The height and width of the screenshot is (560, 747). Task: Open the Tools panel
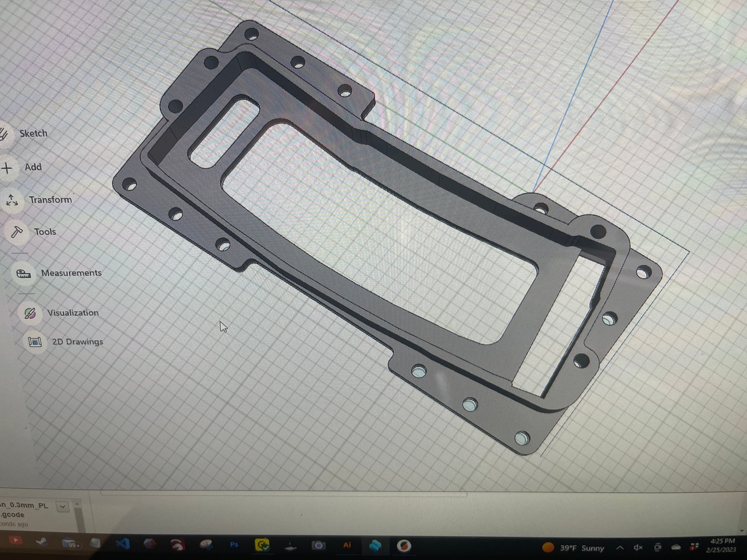coord(45,231)
